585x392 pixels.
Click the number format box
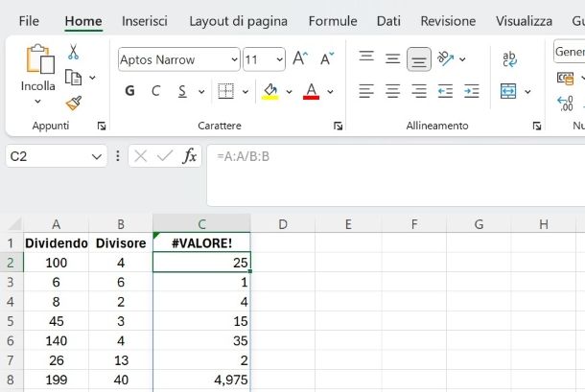pyautogui.click(x=570, y=52)
